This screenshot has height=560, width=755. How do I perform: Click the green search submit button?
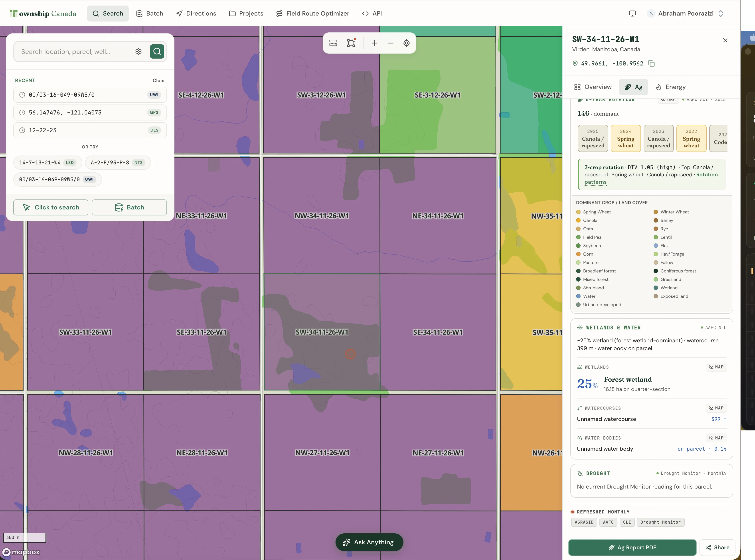pos(157,51)
